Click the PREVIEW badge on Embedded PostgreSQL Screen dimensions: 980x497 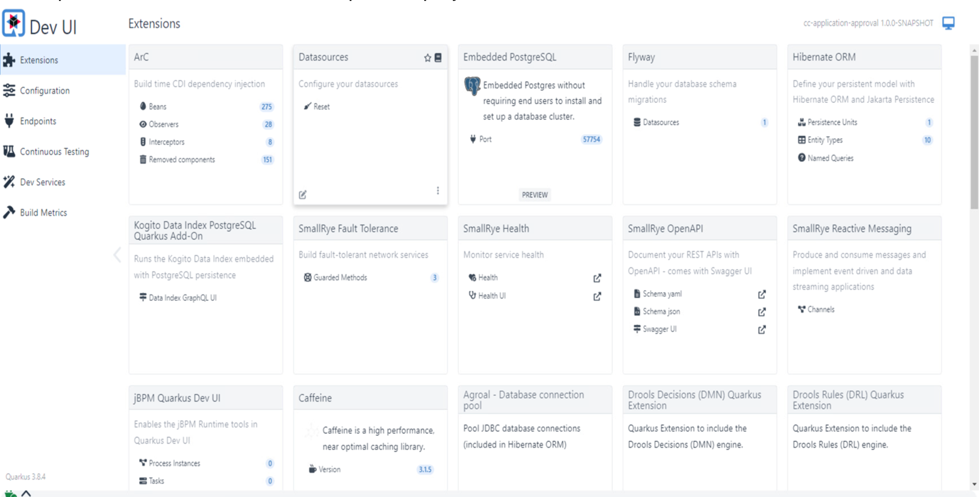pyautogui.click(x=535, y=195)
